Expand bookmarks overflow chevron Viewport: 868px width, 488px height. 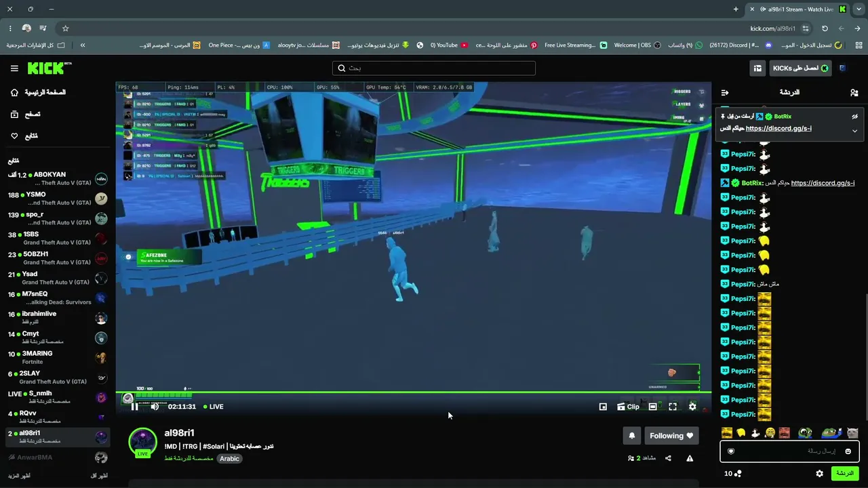click(x=83, y=45)
